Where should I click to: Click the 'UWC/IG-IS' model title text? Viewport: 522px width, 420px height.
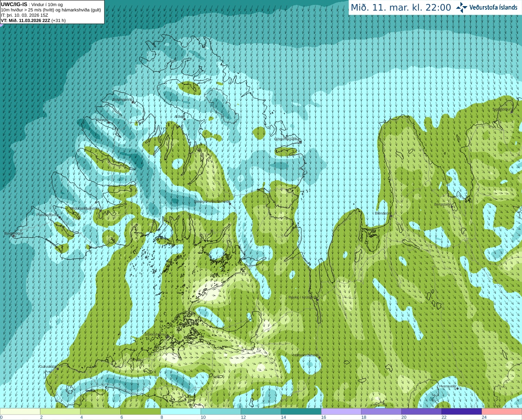(14, 4)
